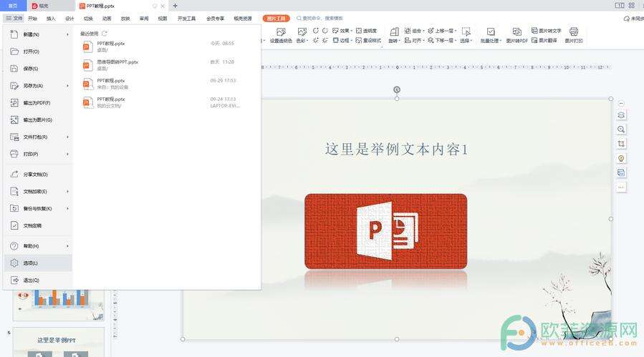
Task: Switch to the 开始 ribbon tab
Action: click(32, 19)
